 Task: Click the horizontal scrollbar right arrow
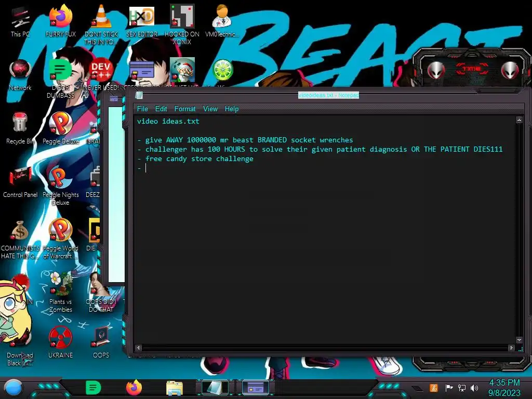tap(511, 348)
